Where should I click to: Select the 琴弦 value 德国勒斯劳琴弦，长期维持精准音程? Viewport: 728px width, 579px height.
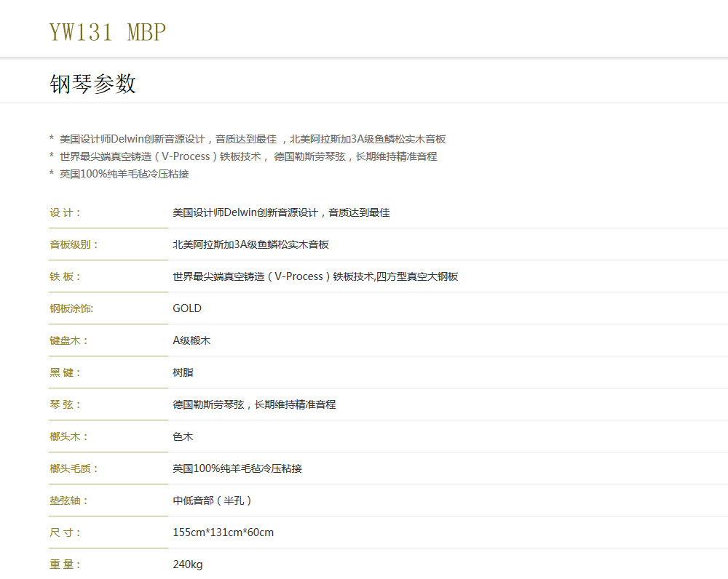tap(254, 404)
